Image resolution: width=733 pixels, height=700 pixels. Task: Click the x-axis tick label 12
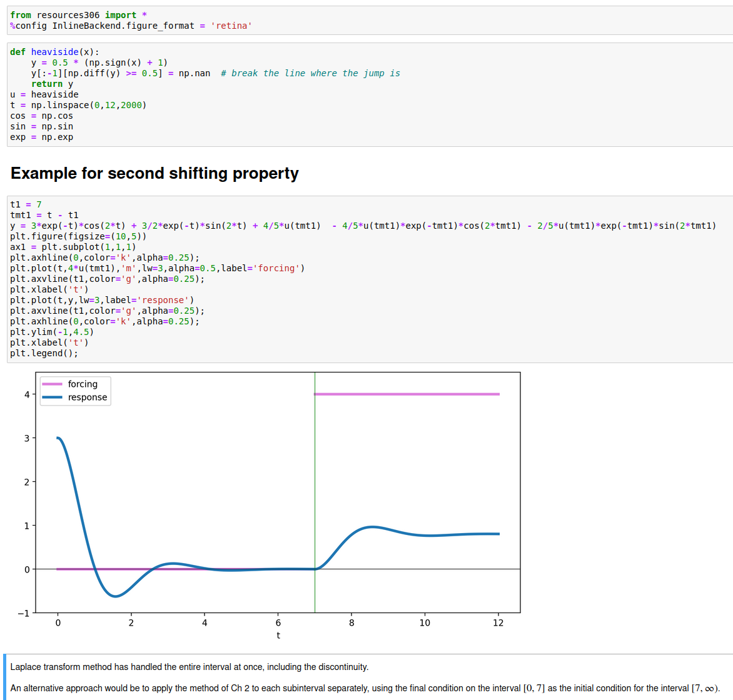pos(498,623)
